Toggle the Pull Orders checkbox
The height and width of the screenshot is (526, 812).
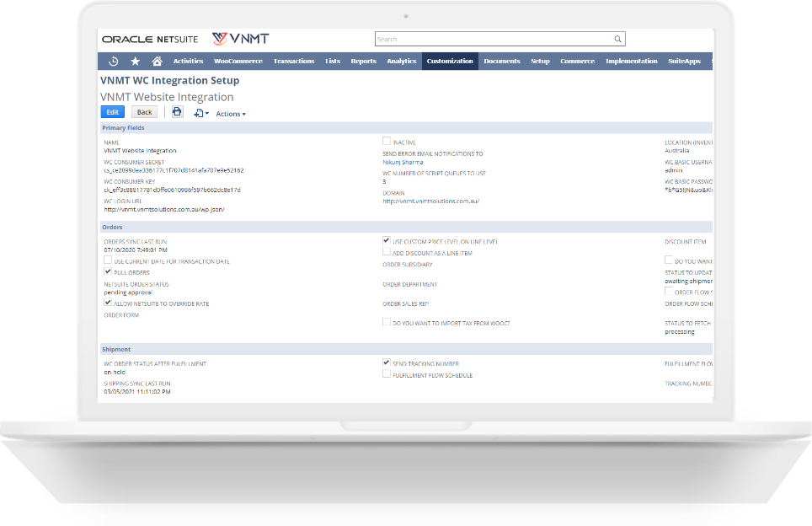click(x=108, y=272)
